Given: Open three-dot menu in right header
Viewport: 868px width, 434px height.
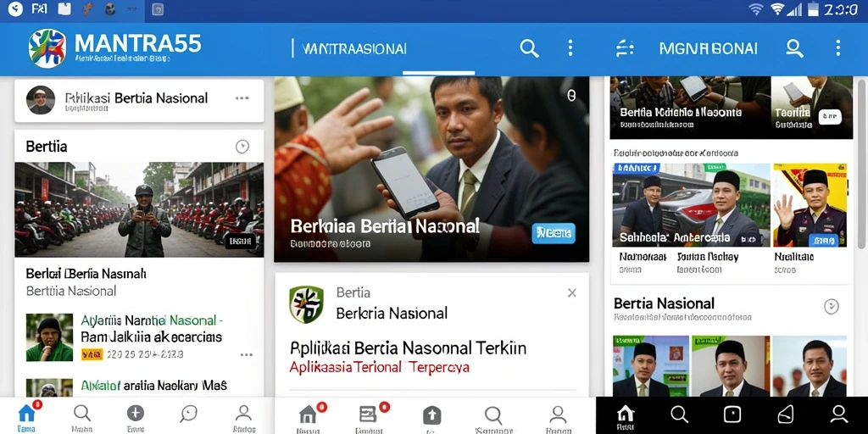Looking at the screenshot, I should point(838,48).
